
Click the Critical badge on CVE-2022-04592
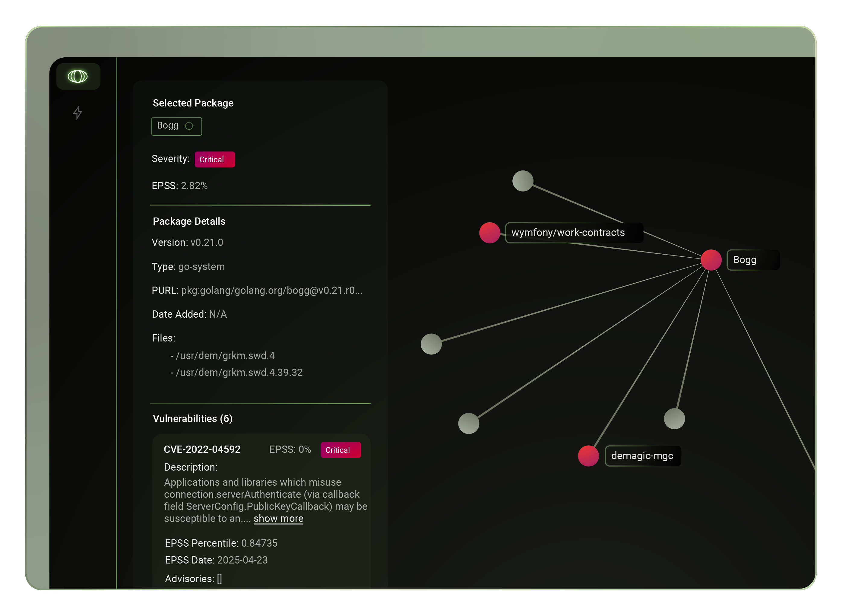pos(341,450)
